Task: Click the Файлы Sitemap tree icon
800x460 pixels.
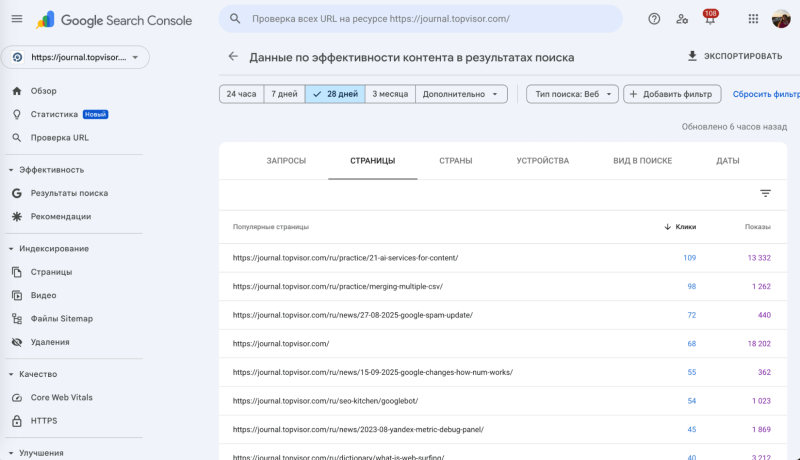Action: point(17,319)
